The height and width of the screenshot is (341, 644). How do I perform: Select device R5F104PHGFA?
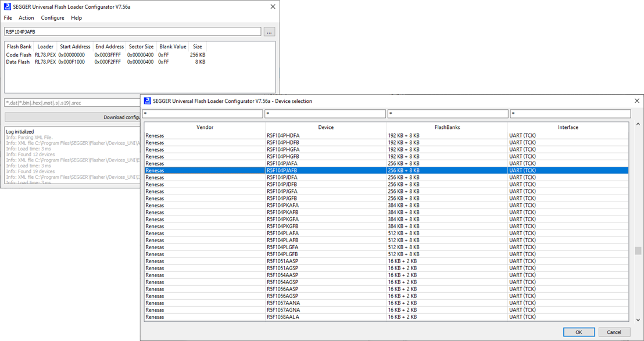(x=387, y=149)
